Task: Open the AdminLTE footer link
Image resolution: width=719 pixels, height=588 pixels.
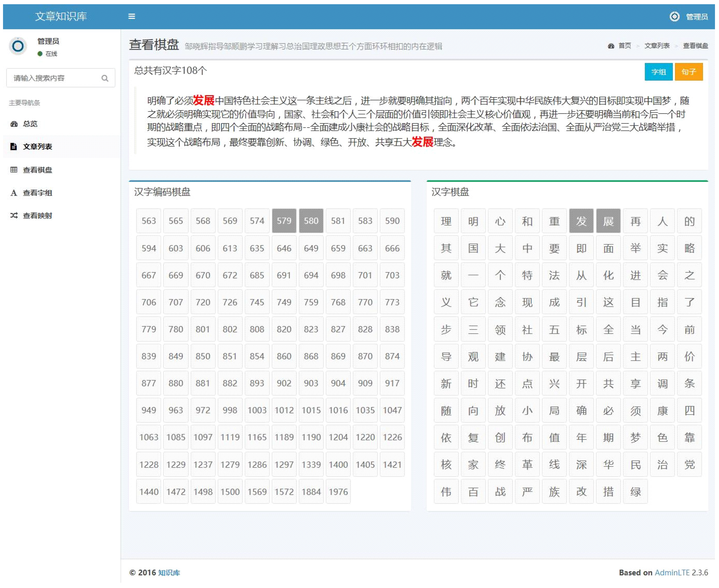Action: point(672,573)
